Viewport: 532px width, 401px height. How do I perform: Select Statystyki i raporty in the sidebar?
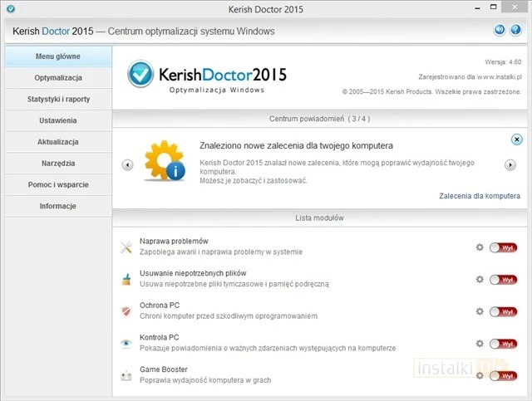pyautogui.click(x=57, y=99)
